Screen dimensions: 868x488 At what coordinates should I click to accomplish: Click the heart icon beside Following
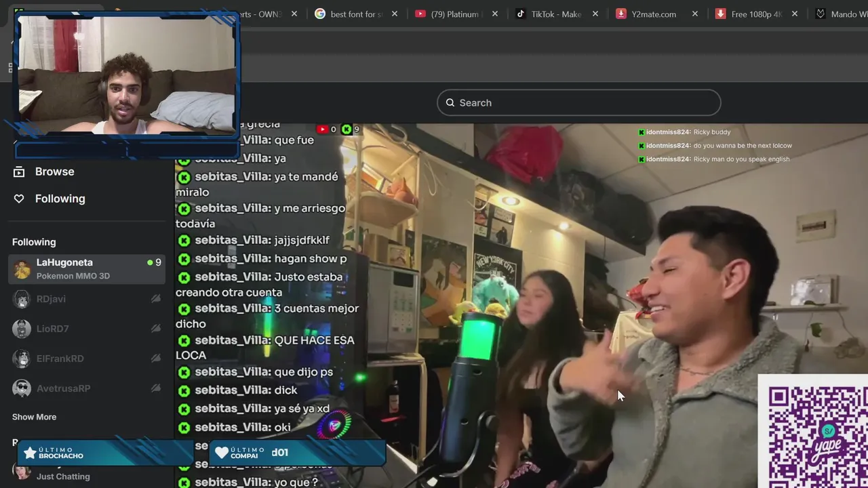click(x=19, y=199)
